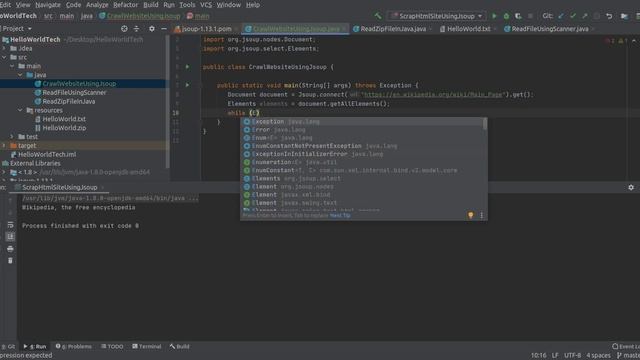Open the VCS menu
This screenshot has height=360, width=640.
[x=206, y=5]
